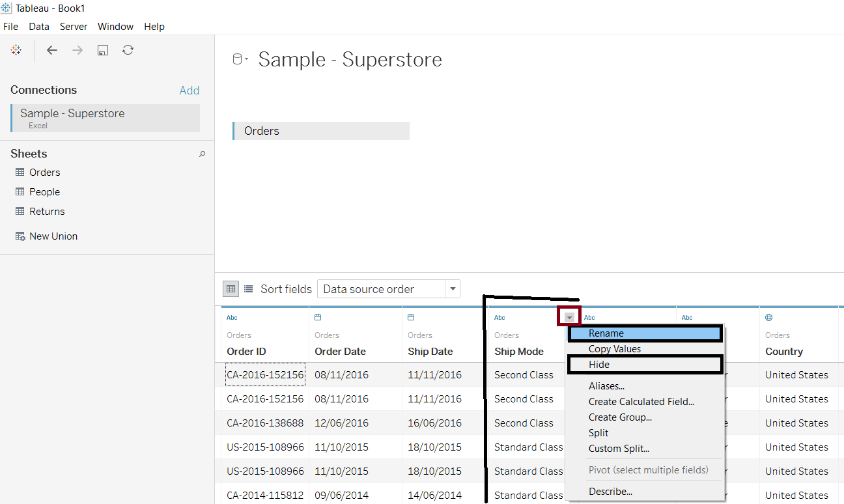Choose Rename from the context menu
Viewport: 844px width, 504px height.
coord(645,333)
